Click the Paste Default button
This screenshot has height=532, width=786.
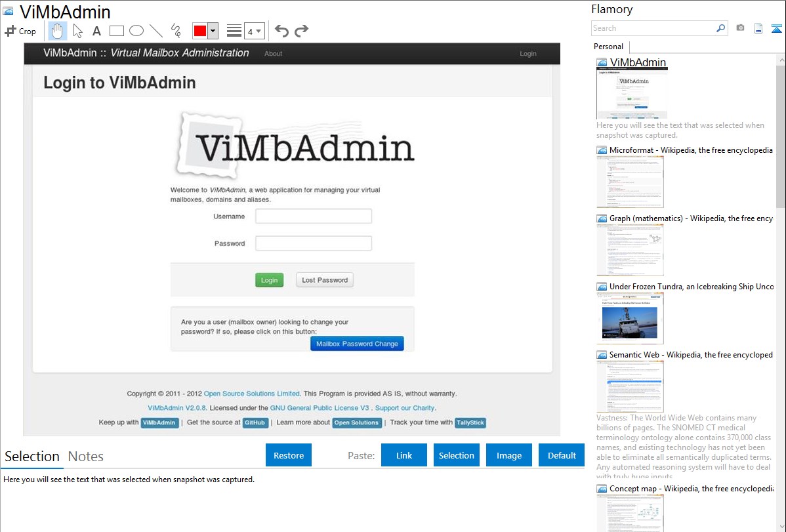562,455
